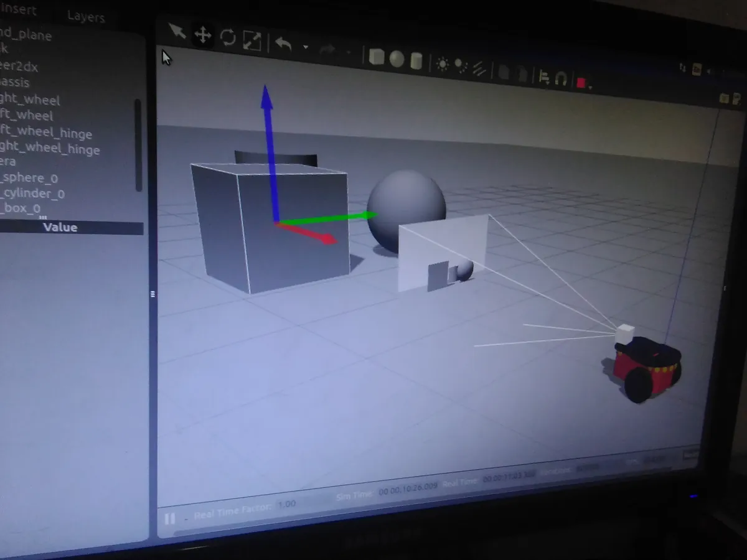Insert a sphere shape from toolbar

click(397, 59)
